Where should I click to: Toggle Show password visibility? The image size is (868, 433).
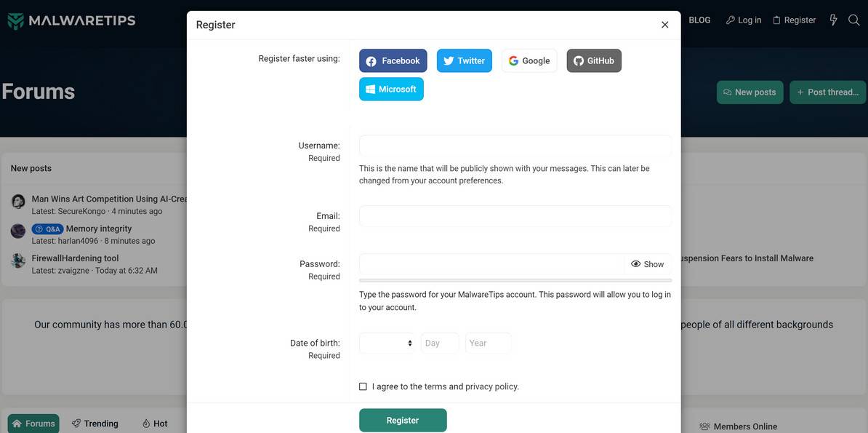point(648,264)
